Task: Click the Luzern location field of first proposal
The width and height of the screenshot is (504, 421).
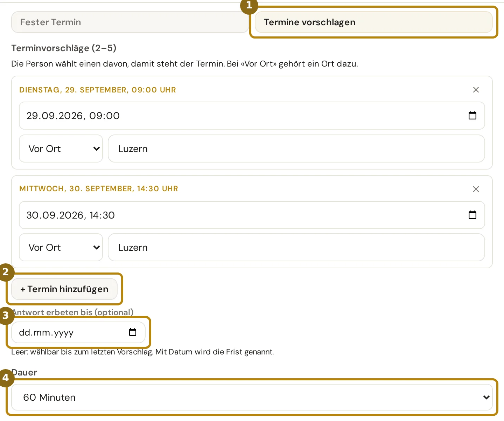Action: 296,149
